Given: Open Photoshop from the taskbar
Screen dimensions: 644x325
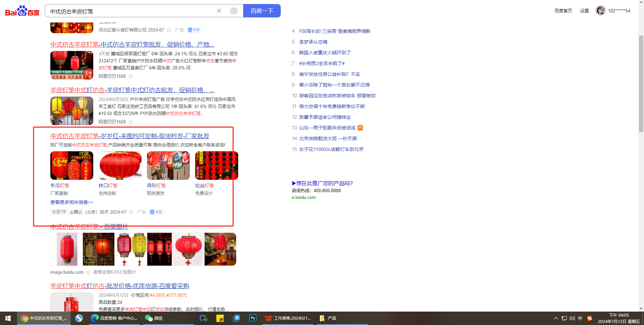Looking at the screenshot, I should pyautogui.click(x=253, y=318).
